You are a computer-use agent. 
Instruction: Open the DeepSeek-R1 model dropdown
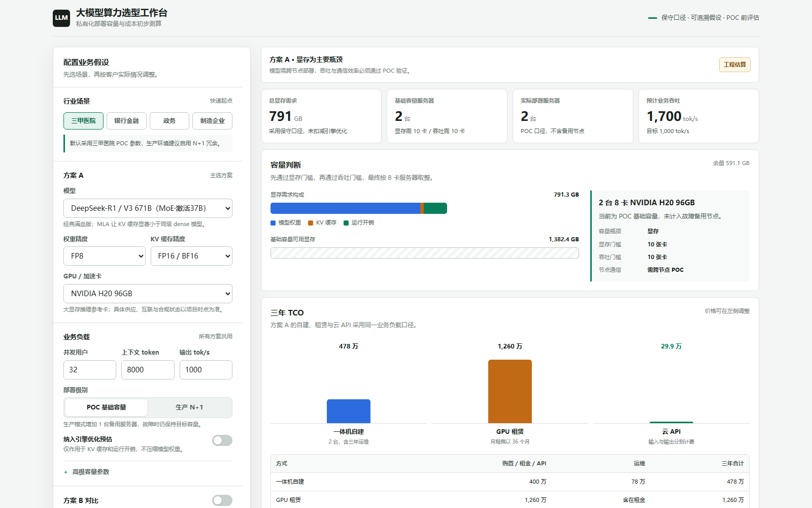(x=148, y=208)
